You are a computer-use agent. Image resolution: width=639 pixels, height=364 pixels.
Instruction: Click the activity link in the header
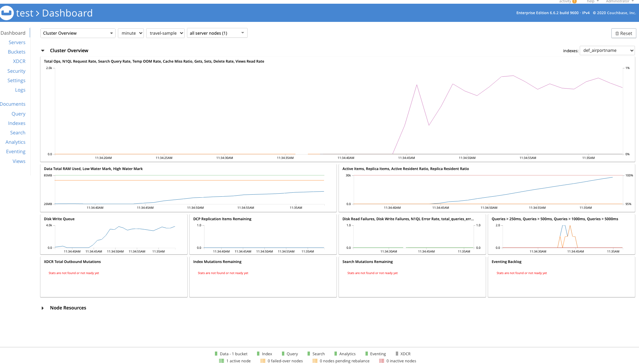(x=565, y=1)
